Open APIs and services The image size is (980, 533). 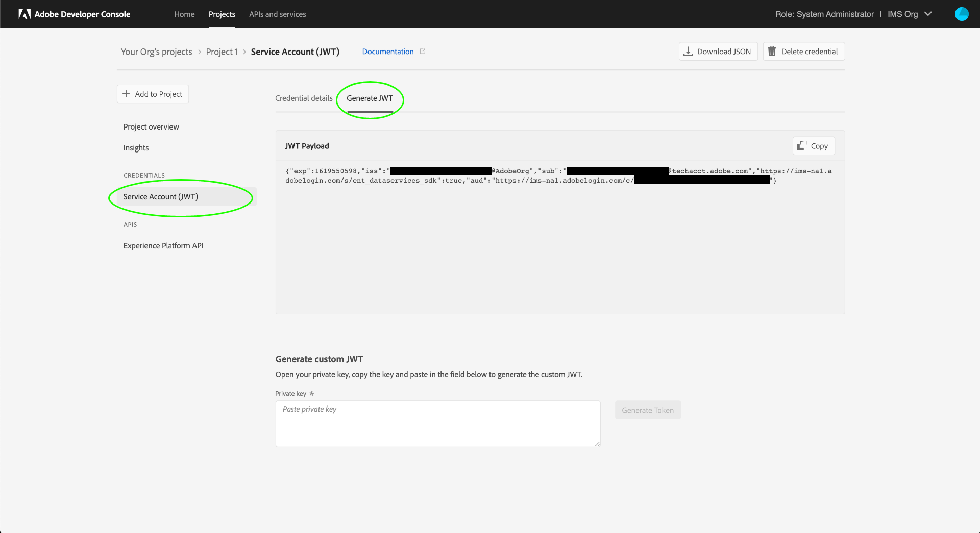coord(278,14)
